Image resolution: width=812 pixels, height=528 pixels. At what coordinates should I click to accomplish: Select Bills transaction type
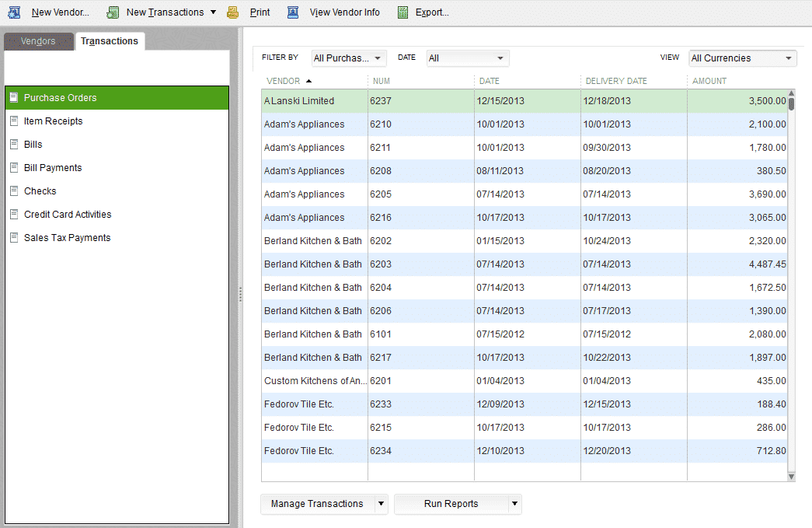pyautogui.click(x=117, y=144)
